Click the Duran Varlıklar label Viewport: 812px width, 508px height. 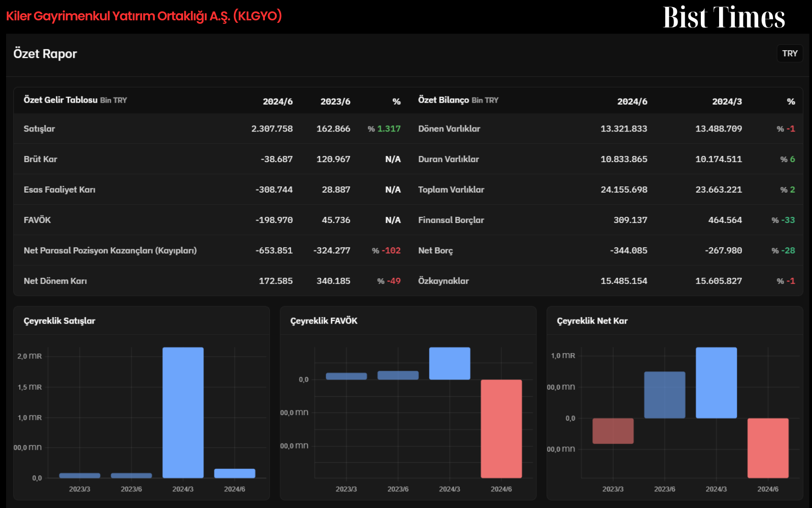click(x=449, y=159)
